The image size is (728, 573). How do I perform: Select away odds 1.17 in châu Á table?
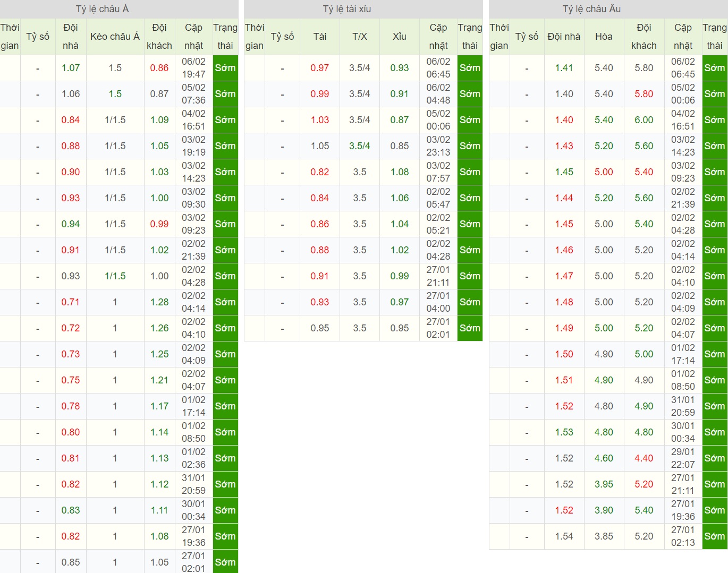pyautogui.click(x=159, y=406)
